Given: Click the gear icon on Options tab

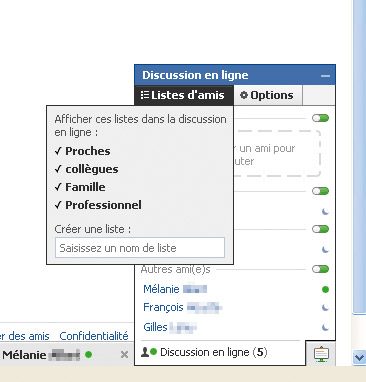Looking at the screenshot, I should pos(244,95).
